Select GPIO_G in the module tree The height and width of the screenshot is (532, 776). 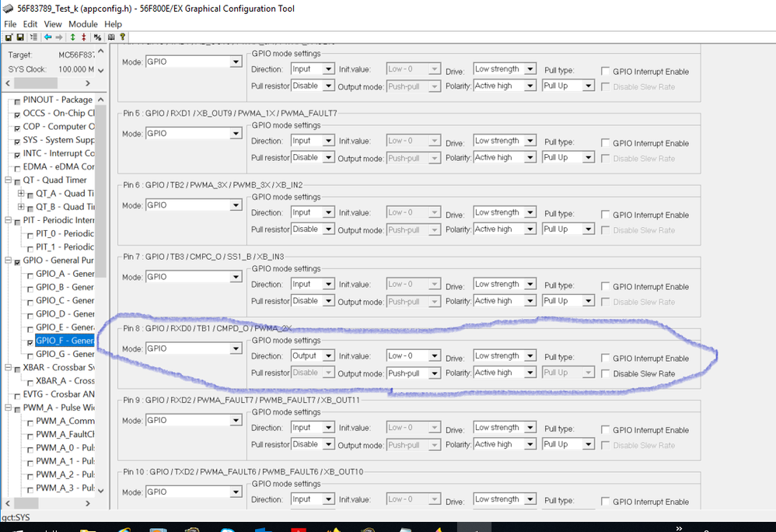(65, 354)
